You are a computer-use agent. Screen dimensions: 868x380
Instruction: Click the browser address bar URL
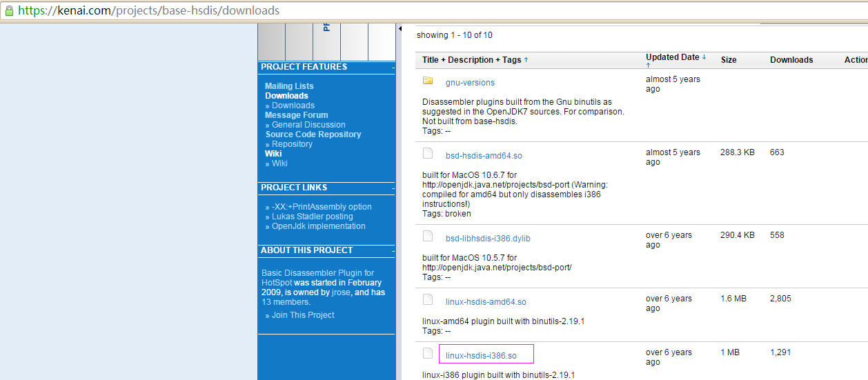tap(148, 10)
